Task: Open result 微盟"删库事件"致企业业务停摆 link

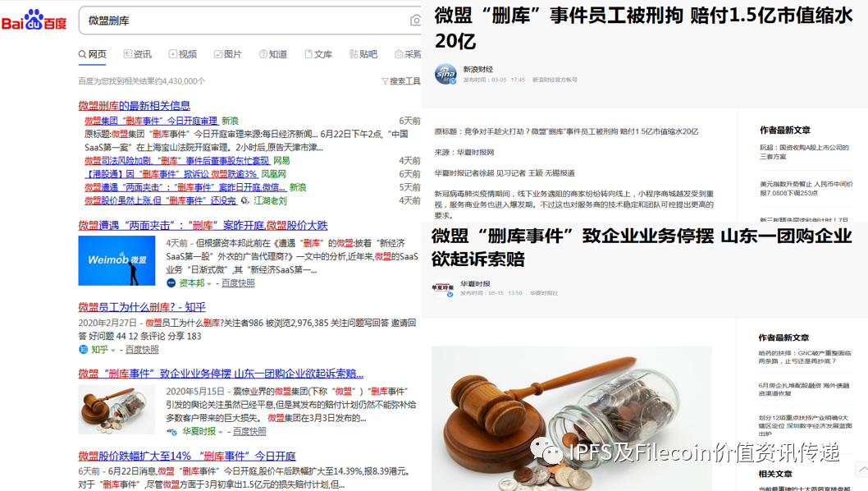Action: 221,374
